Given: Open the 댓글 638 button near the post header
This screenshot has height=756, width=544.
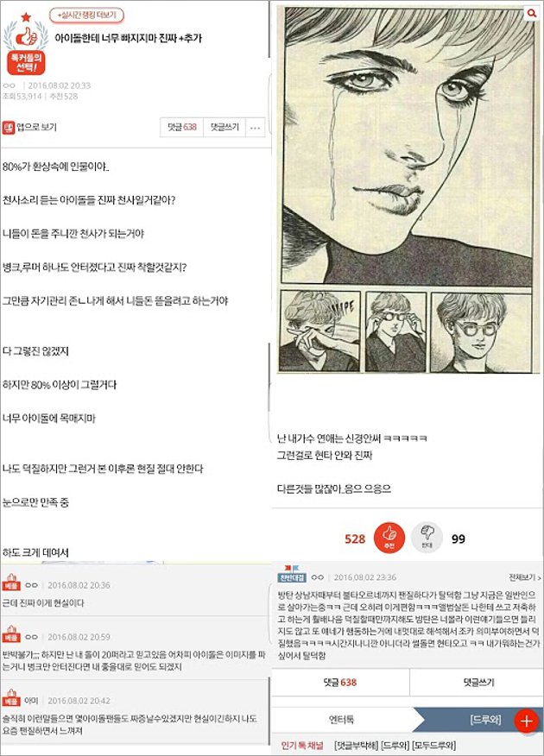Looking at the screenshot, I should [182, 128].
